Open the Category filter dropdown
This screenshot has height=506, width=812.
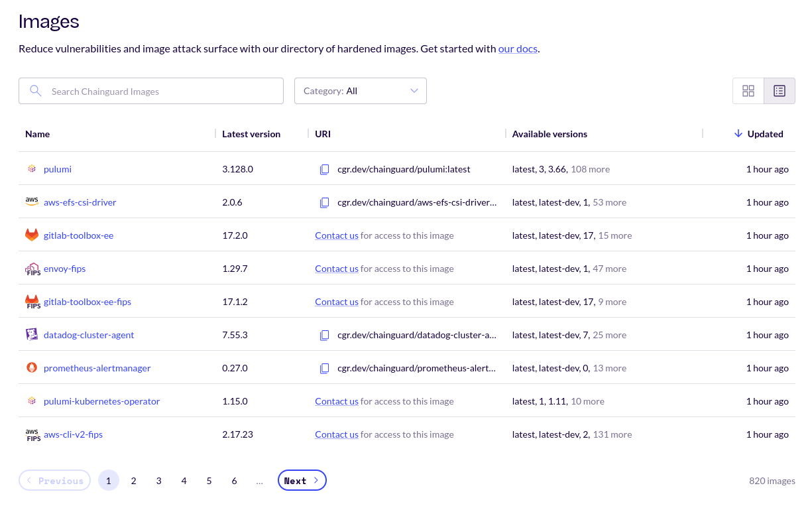(x=360, y=91)
